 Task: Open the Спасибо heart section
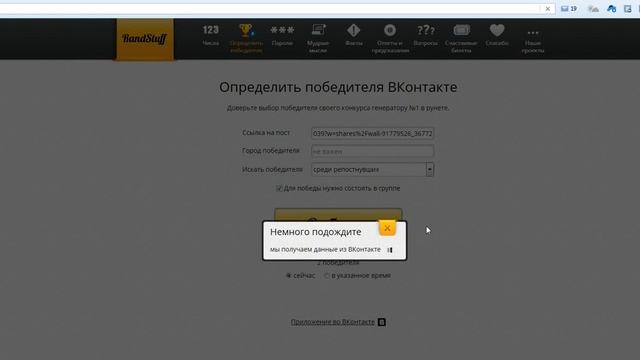click(497, 35)
